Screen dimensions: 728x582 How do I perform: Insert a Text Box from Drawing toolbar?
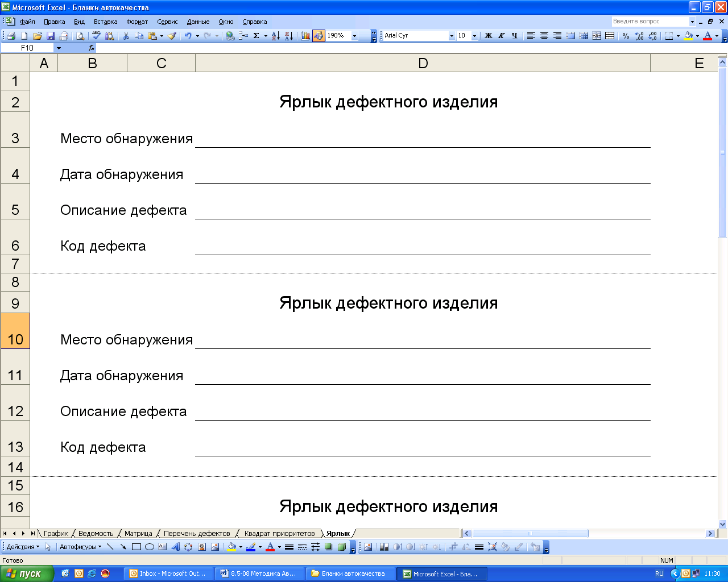click(163, 547)
